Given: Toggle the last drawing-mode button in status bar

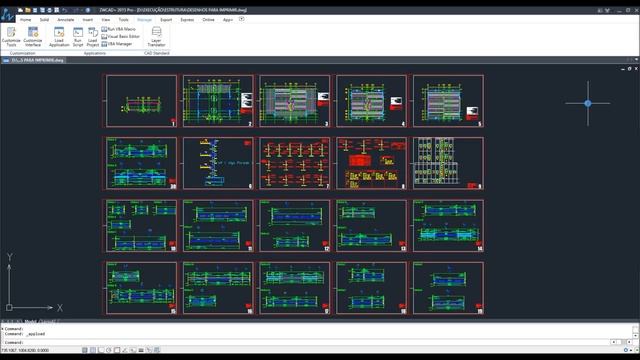Looking at the screenshot, I should (x=156, y=350).
